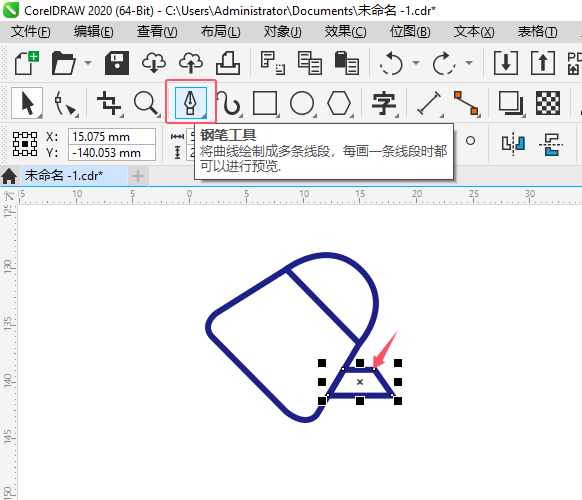
Task: Cut the selection to clipboard
Action: point(273,63)
